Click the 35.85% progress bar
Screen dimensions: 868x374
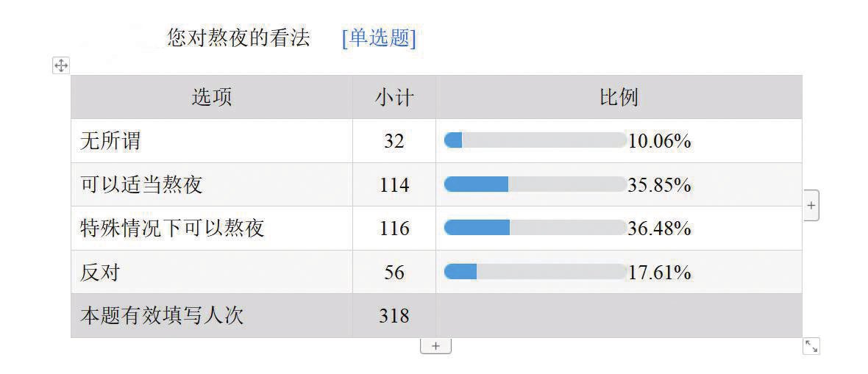pyautogui.click(x=535, y=184)
